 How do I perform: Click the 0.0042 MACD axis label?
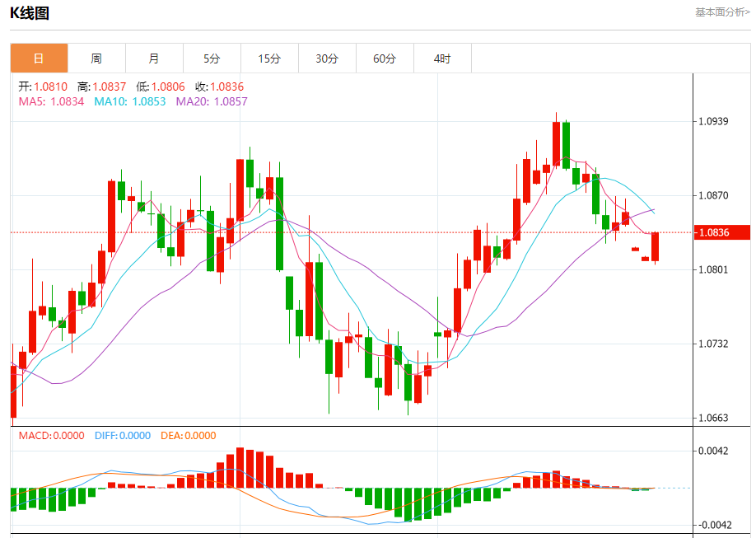(x=713, y=451)
